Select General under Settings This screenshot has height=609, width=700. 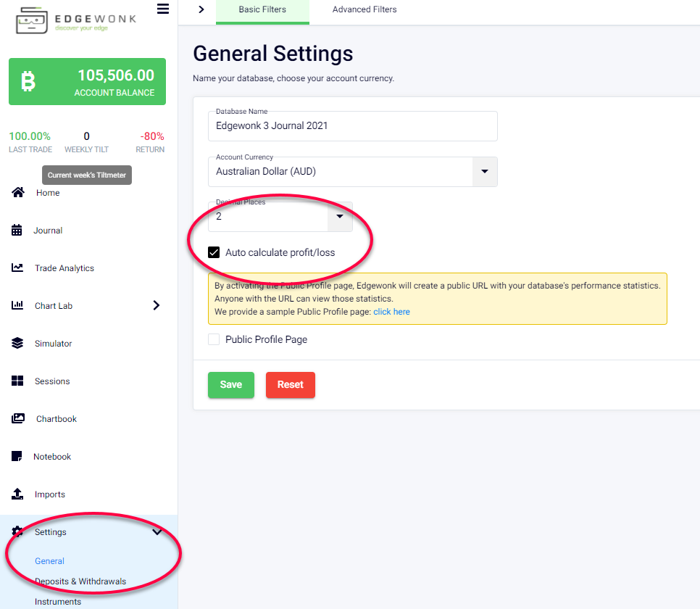[49, 560]
